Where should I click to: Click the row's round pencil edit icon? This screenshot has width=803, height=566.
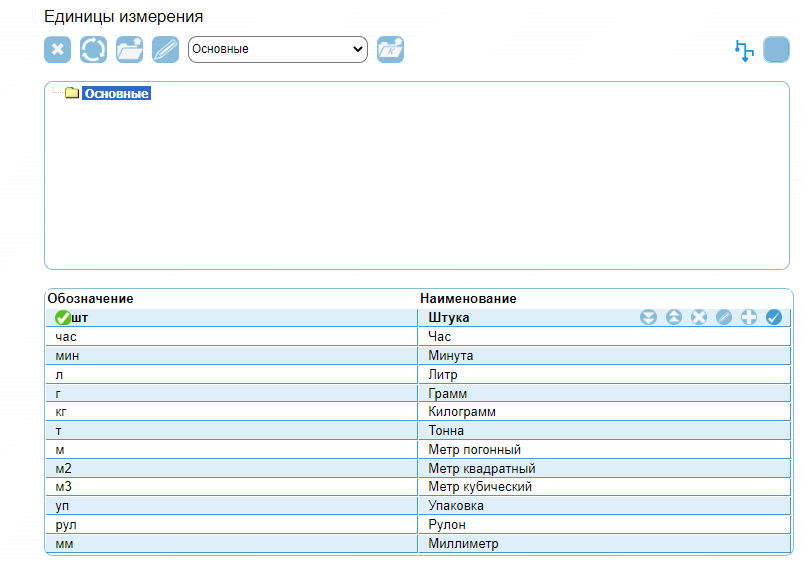[724, 318]
